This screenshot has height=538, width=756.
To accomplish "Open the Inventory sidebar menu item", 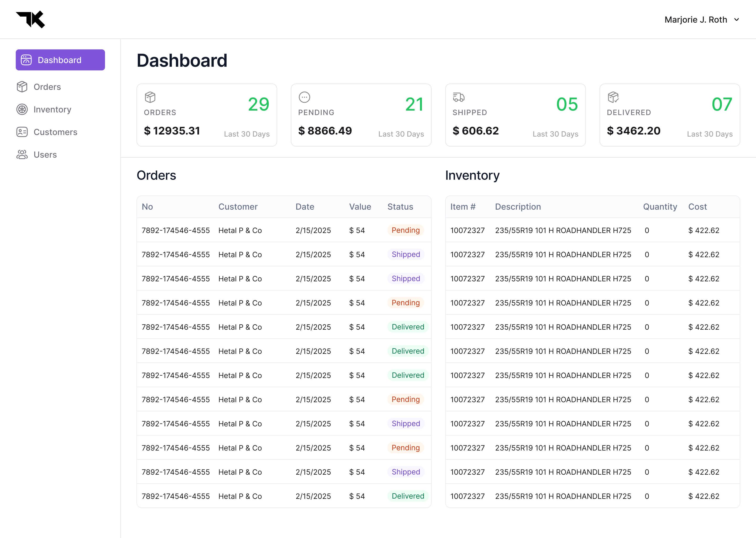I will 52,109.
